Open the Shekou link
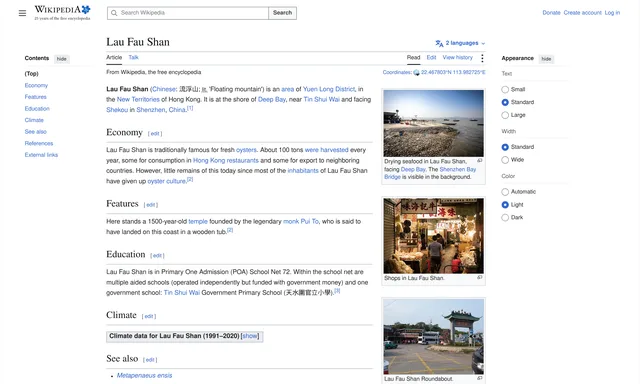Viewport: 640px width, 384px height. pyautogui.click(x=117, y=110)
